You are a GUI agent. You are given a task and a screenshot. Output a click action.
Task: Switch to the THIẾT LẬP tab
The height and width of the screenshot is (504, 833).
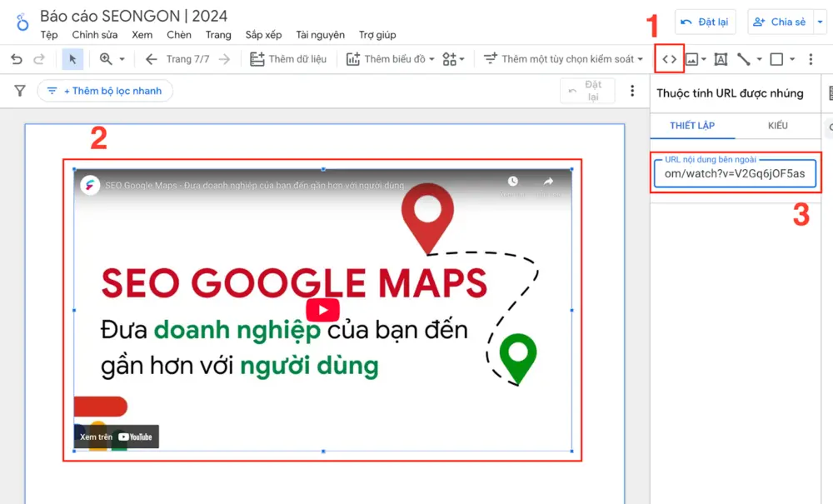692,126
